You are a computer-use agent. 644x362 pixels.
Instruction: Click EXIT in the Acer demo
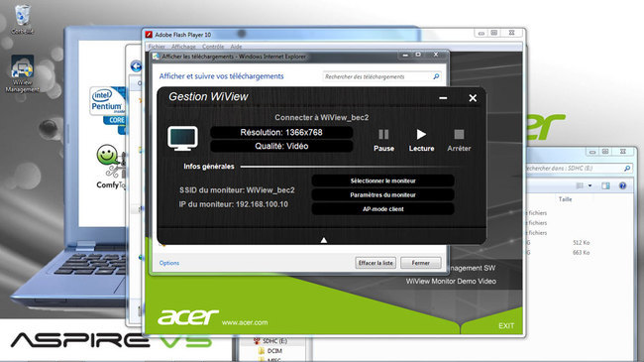506,325
